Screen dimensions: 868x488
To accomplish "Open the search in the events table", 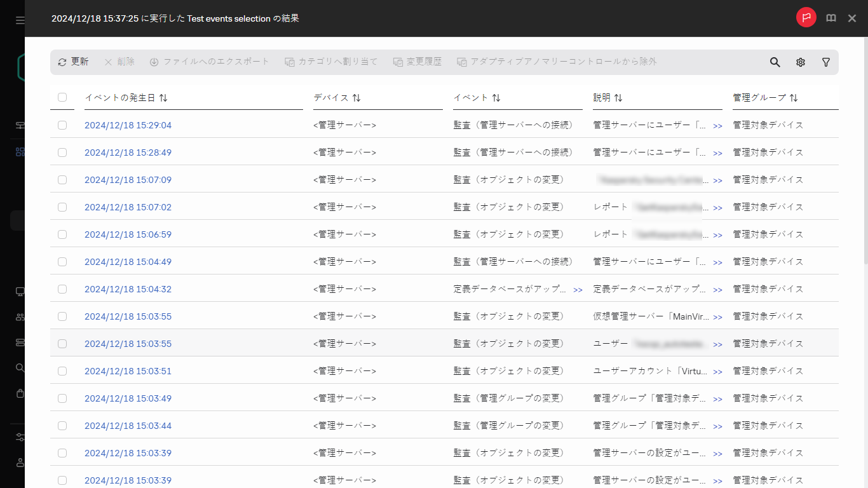I will point(775,62).
